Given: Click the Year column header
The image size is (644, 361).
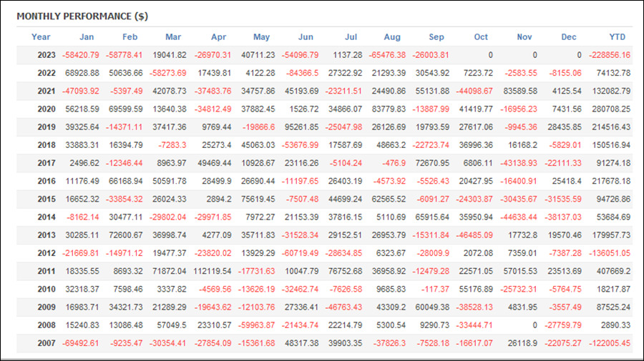Looking at the screenshot, I should click(x=41, y=37).
